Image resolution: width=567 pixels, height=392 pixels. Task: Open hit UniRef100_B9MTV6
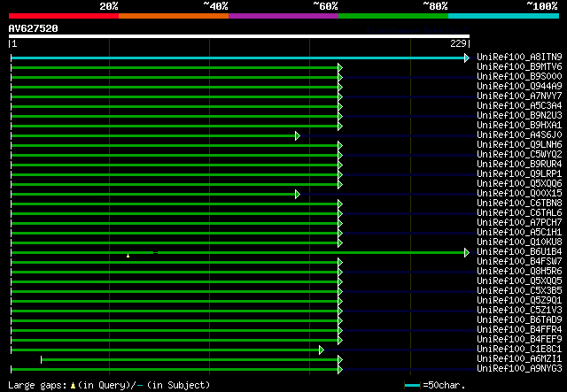click(519, 67)
